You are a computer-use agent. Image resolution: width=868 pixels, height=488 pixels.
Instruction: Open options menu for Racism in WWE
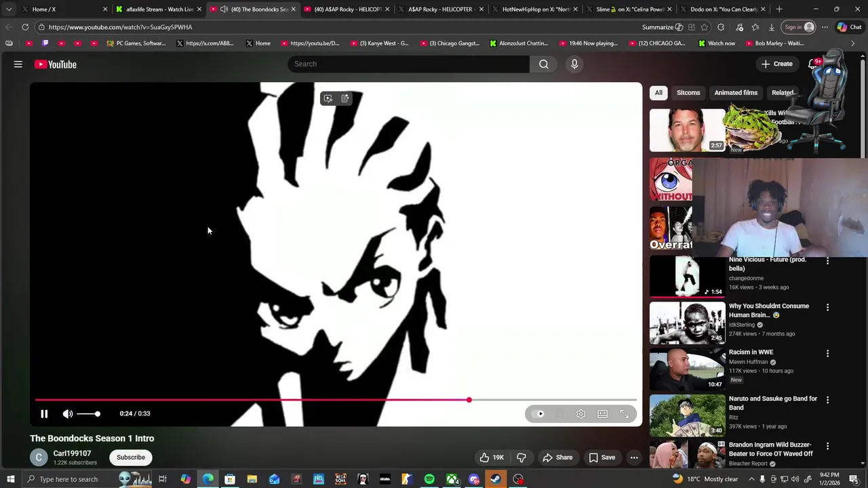pyautogui.click(x=827, y=354)
